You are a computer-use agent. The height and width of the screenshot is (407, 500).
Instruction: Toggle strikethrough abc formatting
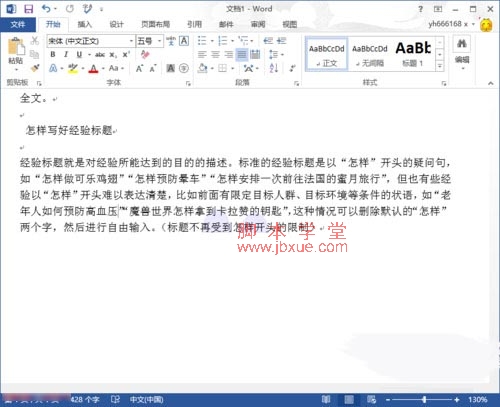(x=100, y=55)
